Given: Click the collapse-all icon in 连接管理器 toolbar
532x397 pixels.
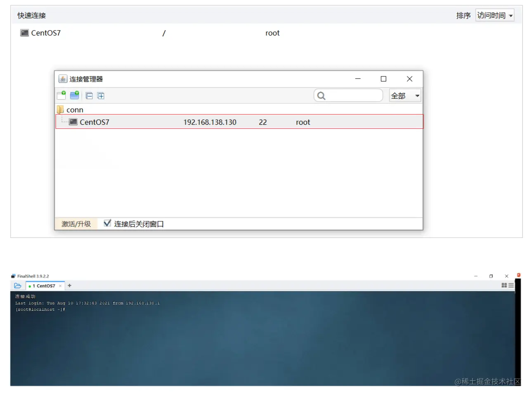Looking at the screenshot, I should tap(89, 96).
